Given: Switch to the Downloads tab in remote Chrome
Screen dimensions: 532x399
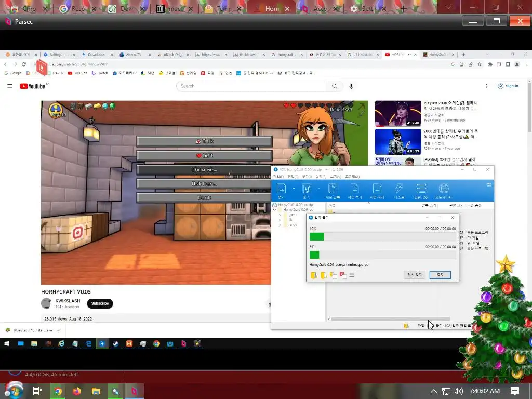Looking at the screenshot, I should coord(96,54).
